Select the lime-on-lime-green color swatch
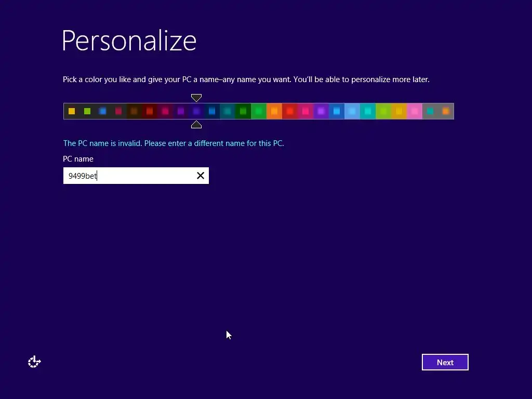Viewport: 532px width, 399px height. coord(383,111)
